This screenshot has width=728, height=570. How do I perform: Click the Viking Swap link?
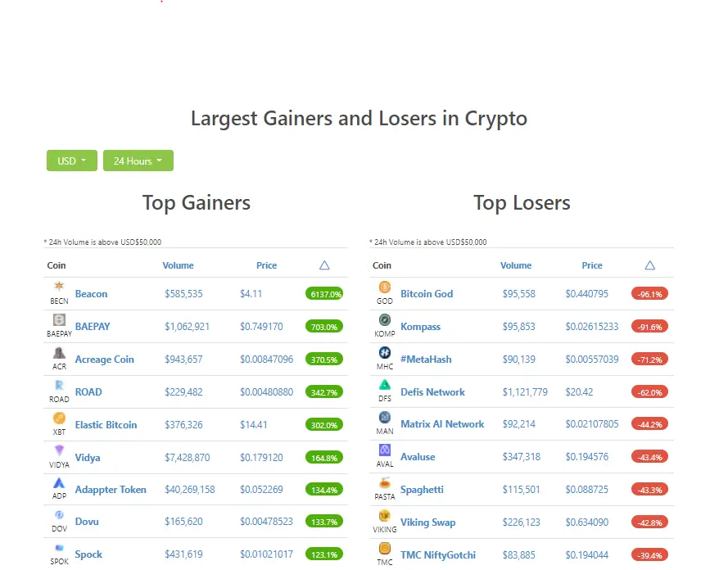coord(427,522)
